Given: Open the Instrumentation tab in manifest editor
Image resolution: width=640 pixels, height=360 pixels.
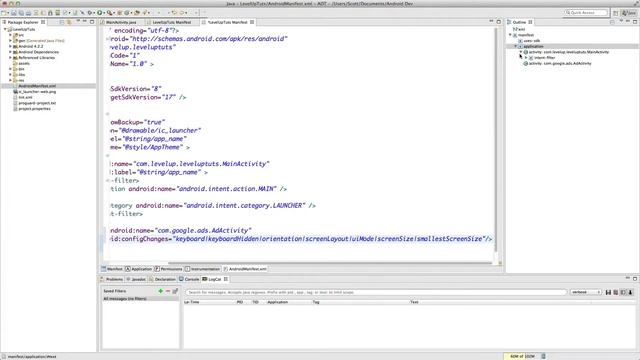Looking at the screenshot, I should (x=202, y=269).
